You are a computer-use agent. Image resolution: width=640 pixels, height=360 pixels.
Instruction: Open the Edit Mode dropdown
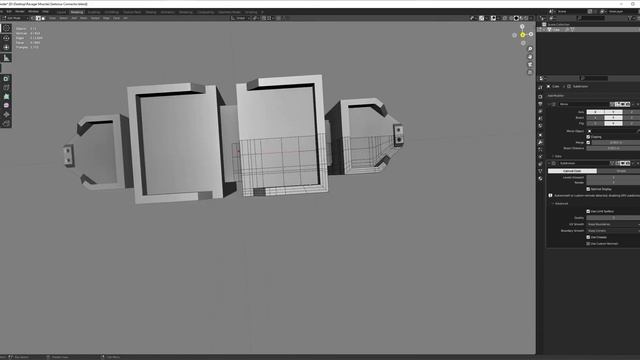(x=15, y=18)
